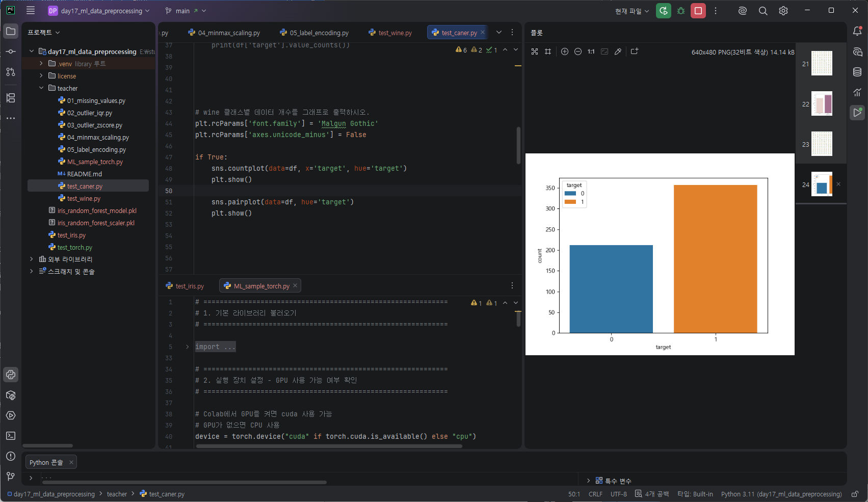
Task: Open the Terminal tool window icon
Action: (x=11, y=436)
